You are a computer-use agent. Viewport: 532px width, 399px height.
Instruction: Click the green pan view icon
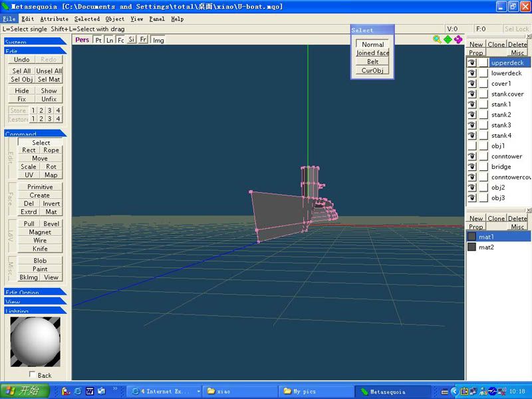[x=448, y=39]
